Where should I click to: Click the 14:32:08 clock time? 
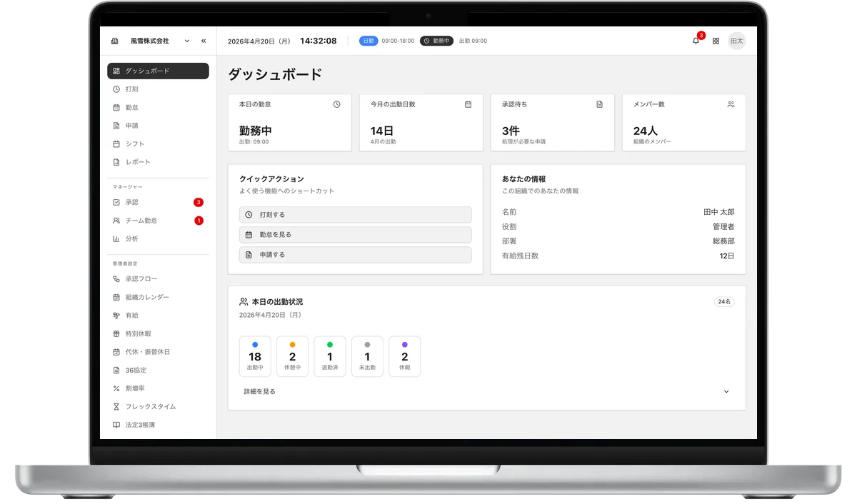point(318,41)
